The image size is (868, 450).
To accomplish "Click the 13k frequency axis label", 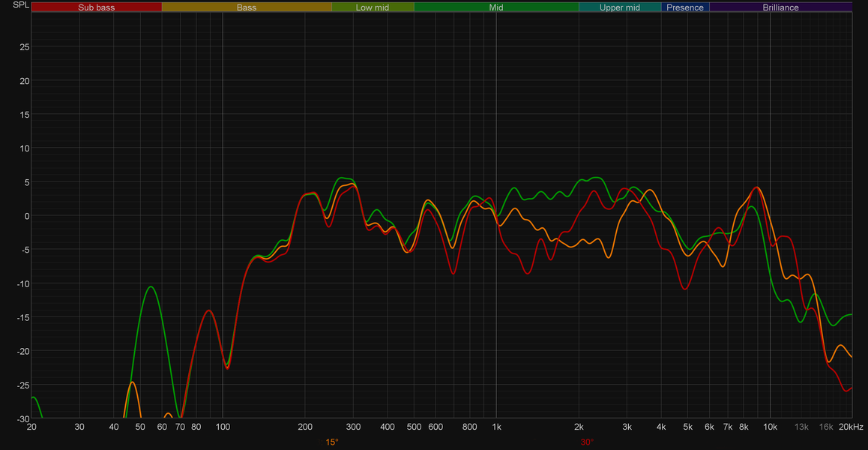I will (x=801, y=427).
